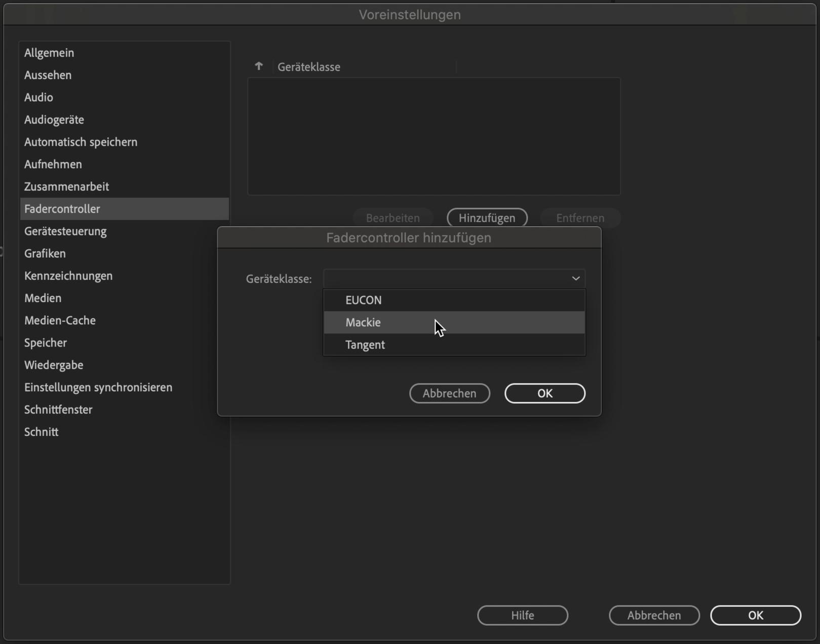Open the Allgemein preferences category

click(49, 53)
